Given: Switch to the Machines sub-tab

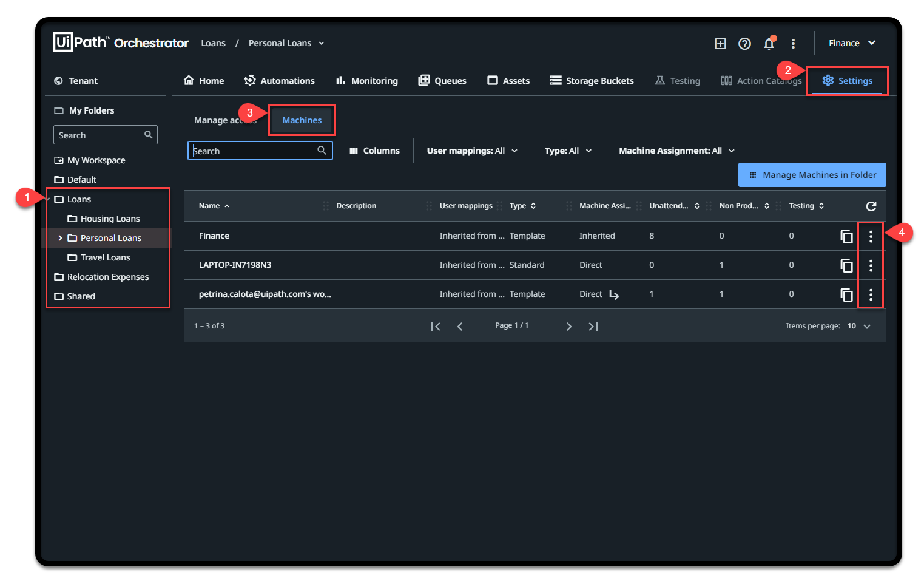Looking at the screenshot, I should coord(302,120).
